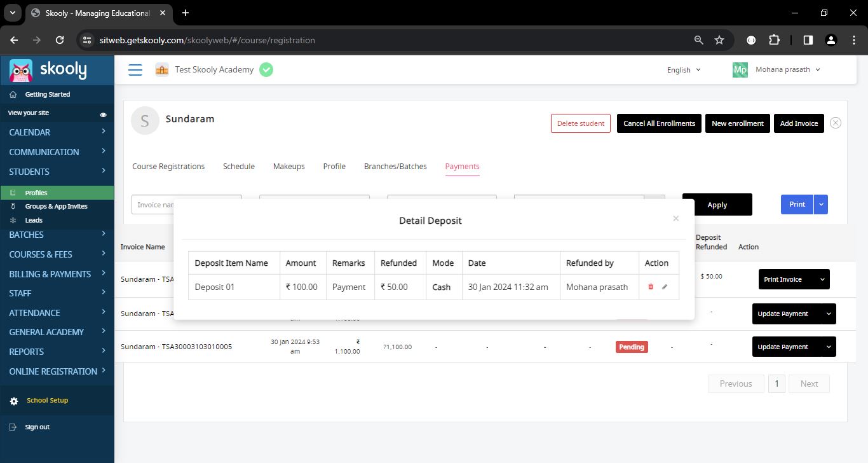Click the Mohana prasath user avatar
Image resolution: width=868 pixels, height=463 pixels.
740,70
